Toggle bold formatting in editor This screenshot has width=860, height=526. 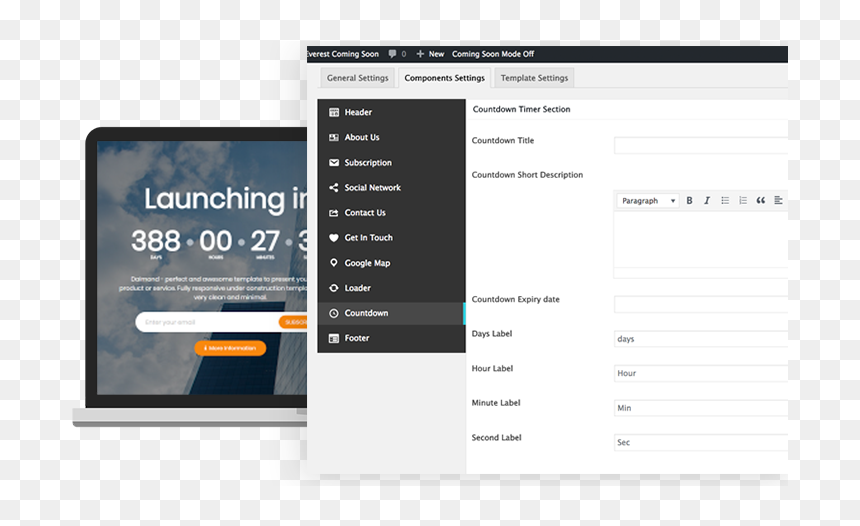(689, 201)
